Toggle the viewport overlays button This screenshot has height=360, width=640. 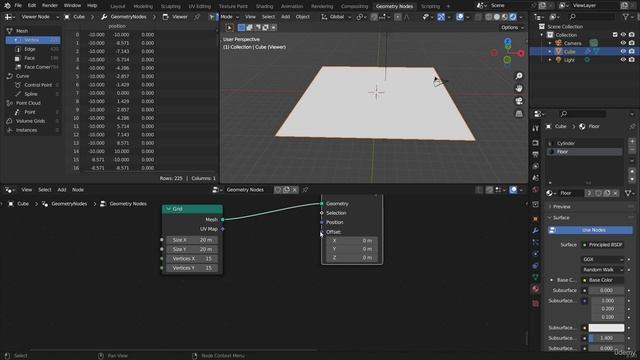coord(460,17)
